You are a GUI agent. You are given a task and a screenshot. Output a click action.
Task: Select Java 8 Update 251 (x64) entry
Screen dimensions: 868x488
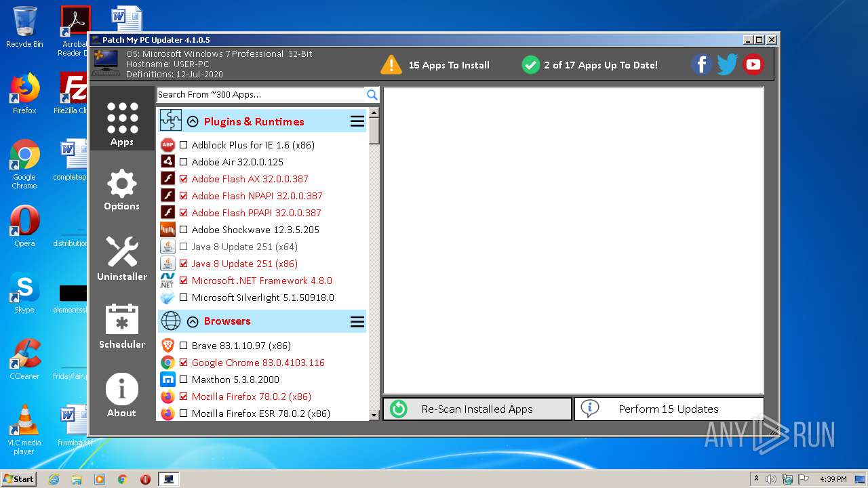click(x=245, y=247)
